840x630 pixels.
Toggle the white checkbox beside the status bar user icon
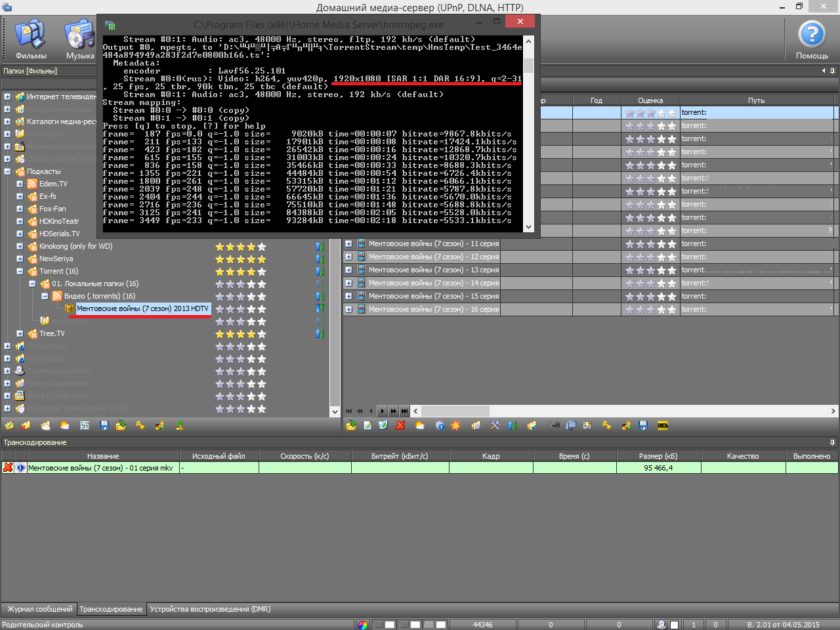pos(674,625)
